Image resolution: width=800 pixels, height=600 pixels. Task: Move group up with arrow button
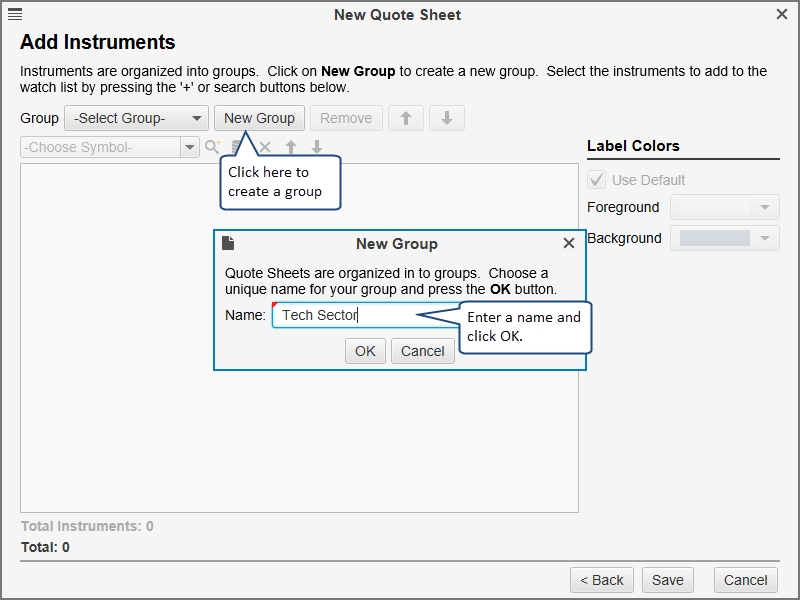(x=405, y=118)
